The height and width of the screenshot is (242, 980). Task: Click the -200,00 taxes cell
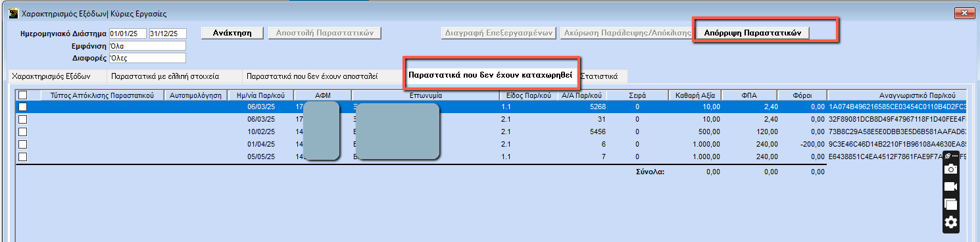[803, 144]
